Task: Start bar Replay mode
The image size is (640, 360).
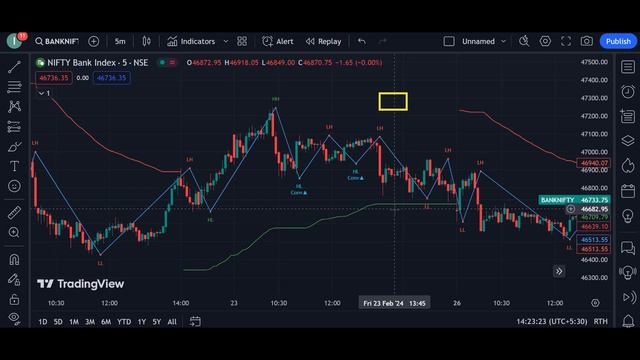Action: tap(323, 41)
